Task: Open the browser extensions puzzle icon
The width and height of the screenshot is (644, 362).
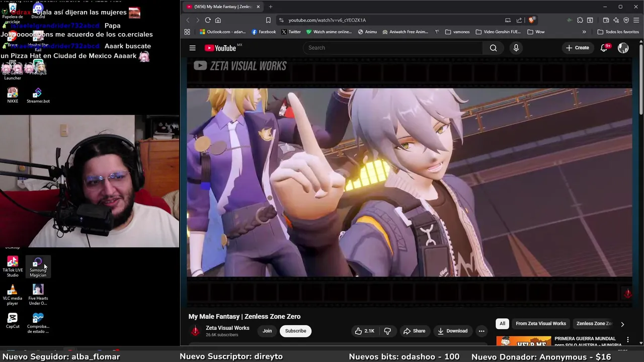Action: tap(580, 20)
